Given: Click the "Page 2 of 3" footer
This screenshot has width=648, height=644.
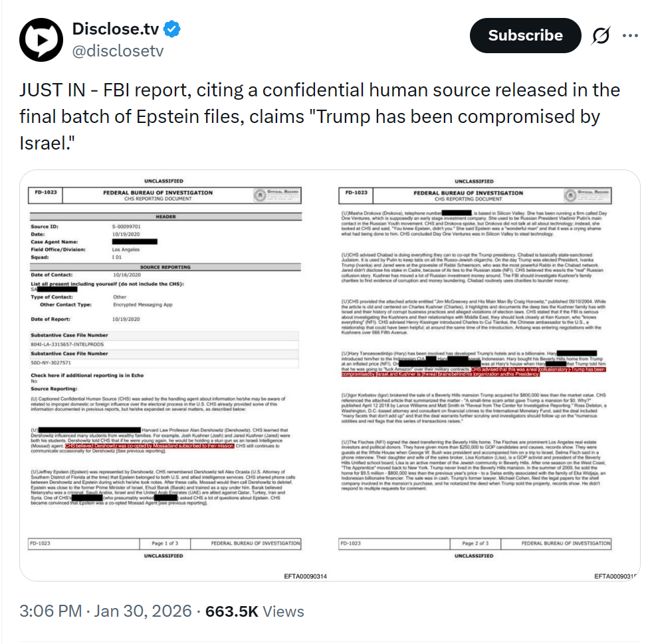Looking at the screenshot, I should point(473,543).
